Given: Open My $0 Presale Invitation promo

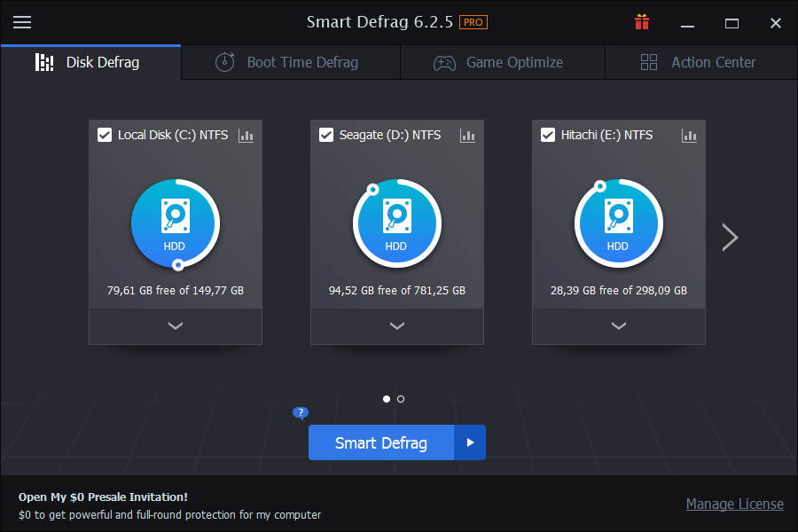Looking at the screenshot, I should 104,497.
